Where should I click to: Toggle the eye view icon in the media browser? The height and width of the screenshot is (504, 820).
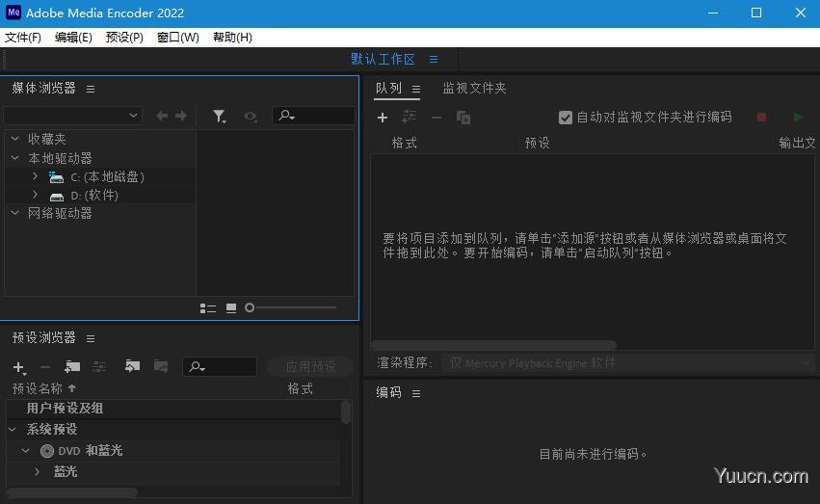tap(251, 117)
